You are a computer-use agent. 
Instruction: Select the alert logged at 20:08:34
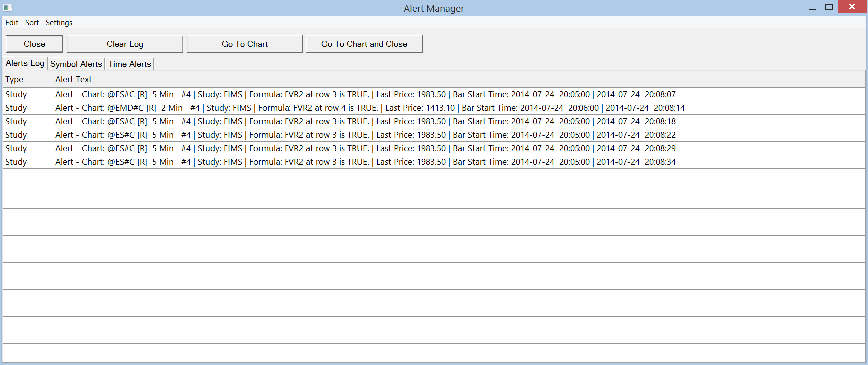[x=365, y=162]
